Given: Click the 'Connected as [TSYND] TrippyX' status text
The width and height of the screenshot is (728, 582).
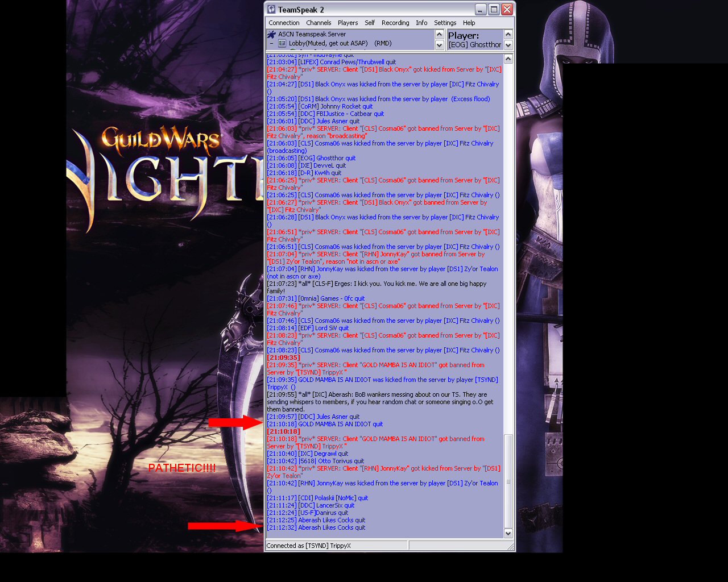Looking at the screenshot, I should click(308, 546).
